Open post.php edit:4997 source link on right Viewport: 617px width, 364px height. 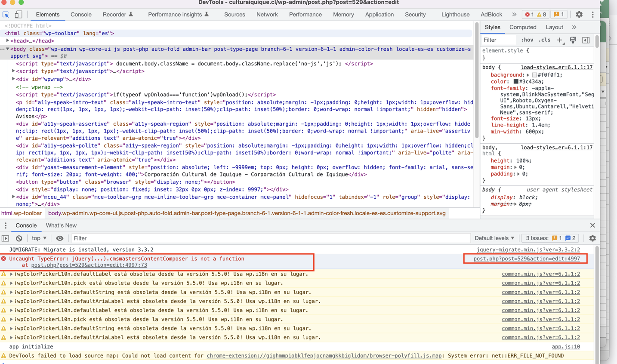coord(527,259)
